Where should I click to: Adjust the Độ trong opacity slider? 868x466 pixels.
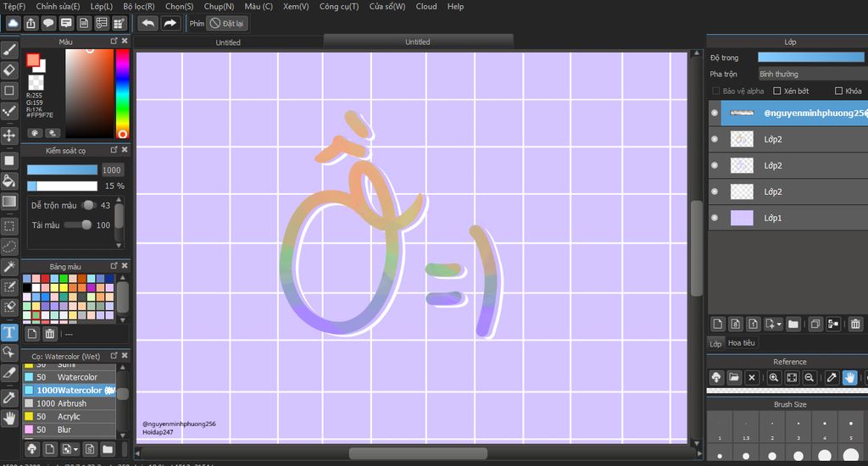pos(811,57)
